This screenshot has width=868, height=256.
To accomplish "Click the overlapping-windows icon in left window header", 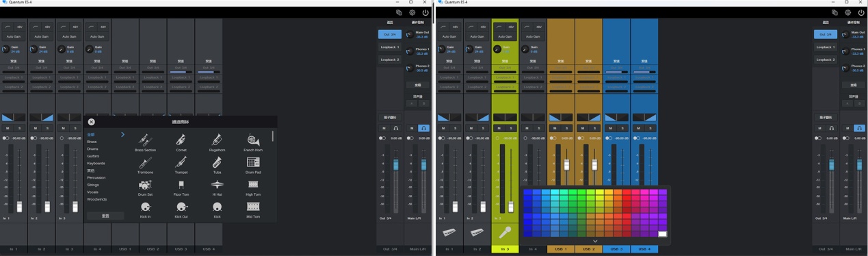I will [x=399, y=12].
